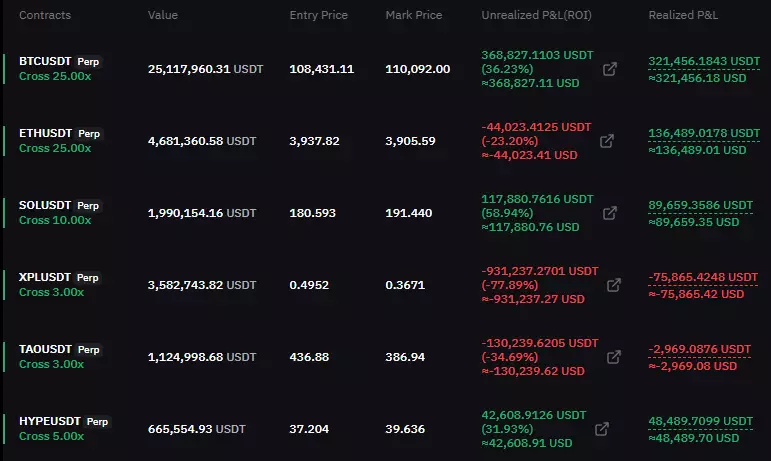Open the SOLUSDT contract
Viewport: 771px width, 461px height.
[x=43, y=205]
